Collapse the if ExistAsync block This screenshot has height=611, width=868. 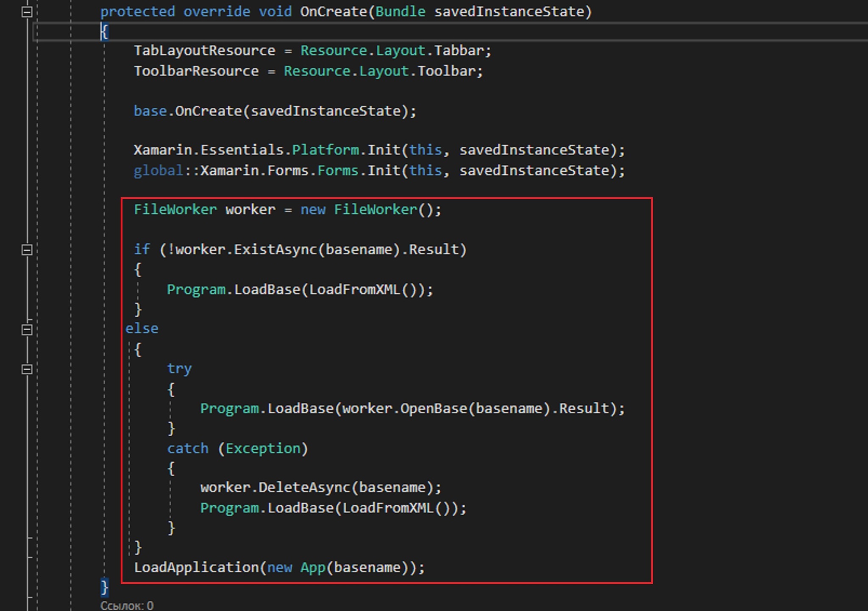pyautogui.click(x=27, y=250)
